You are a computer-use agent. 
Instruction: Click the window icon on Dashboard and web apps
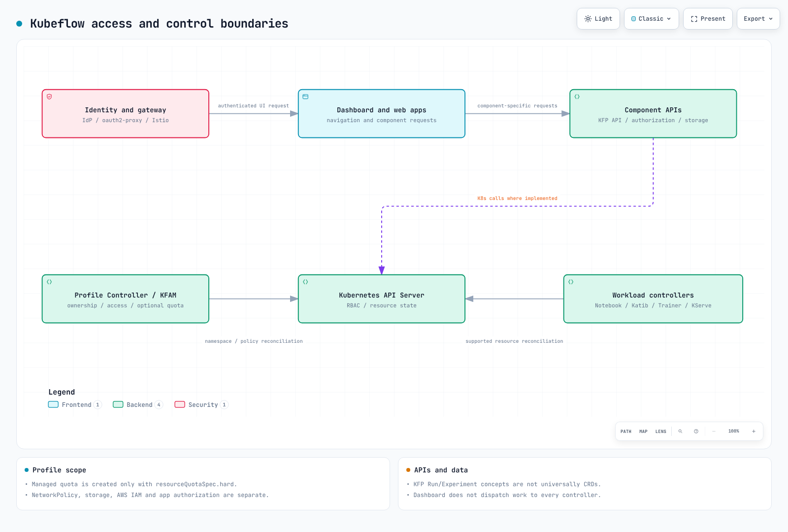click(305, 97)
